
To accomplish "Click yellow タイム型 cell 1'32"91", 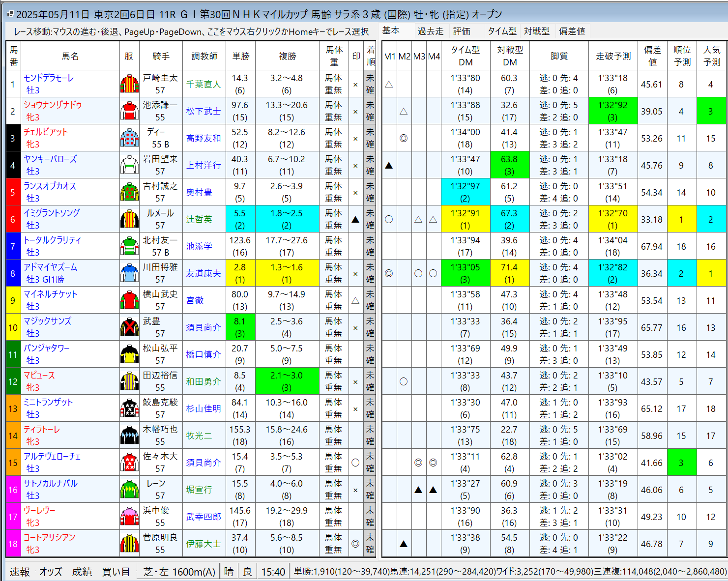I will (x=466, y=219).
